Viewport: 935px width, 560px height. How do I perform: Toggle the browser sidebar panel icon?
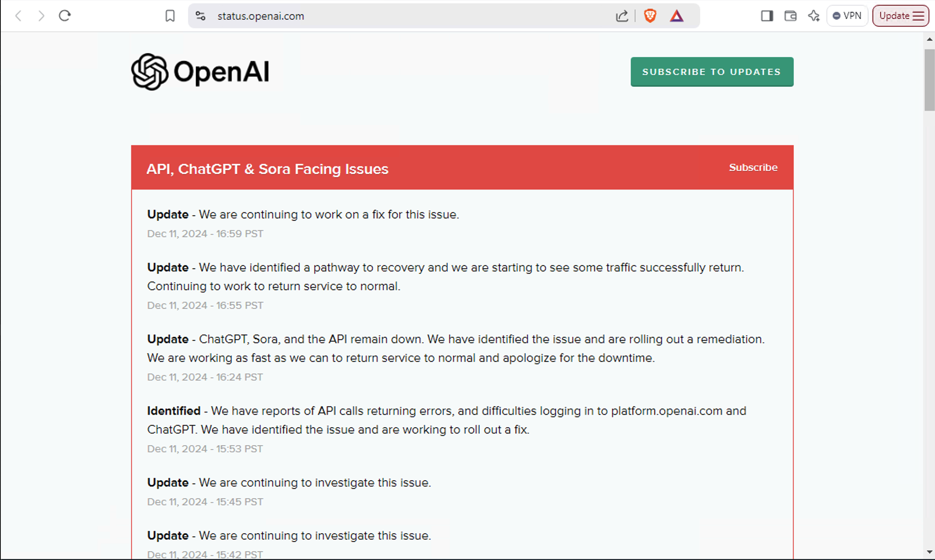(x=767, y=16)
